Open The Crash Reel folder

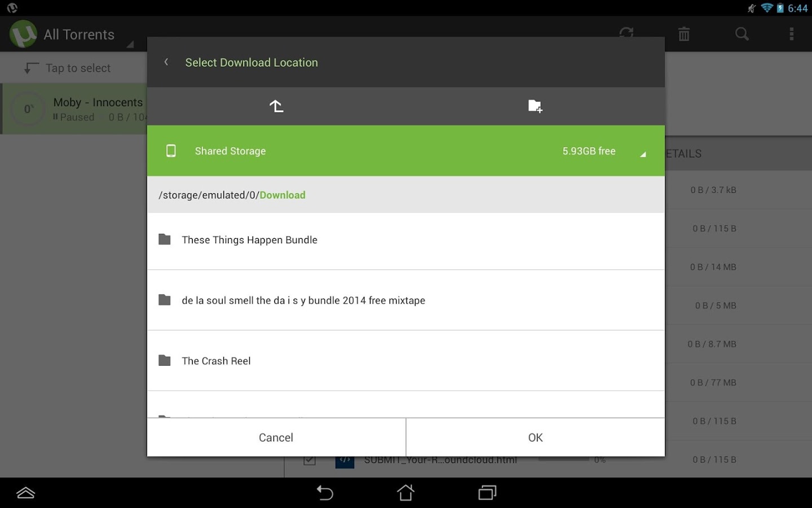click(406, 361)
